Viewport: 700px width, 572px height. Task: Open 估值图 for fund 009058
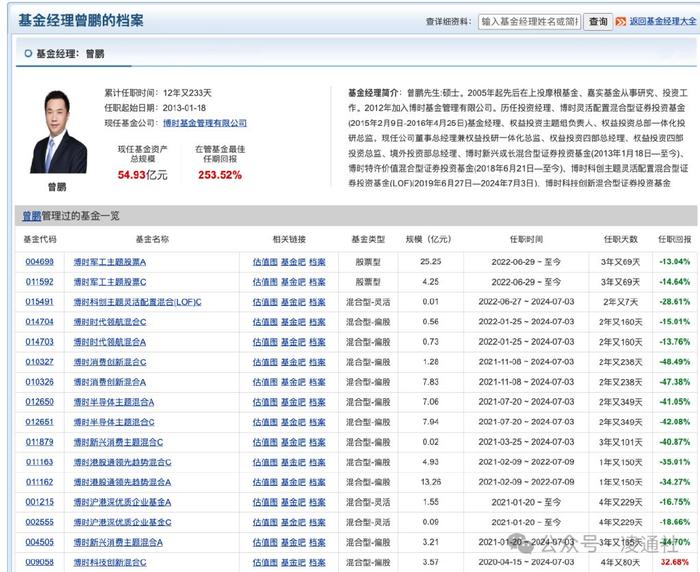click(x=265, y=563)
